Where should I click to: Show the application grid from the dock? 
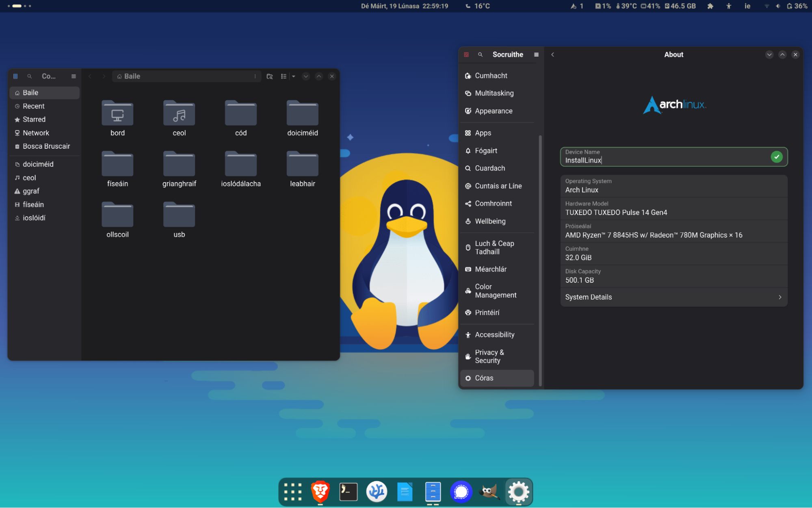tap(292, 492)
